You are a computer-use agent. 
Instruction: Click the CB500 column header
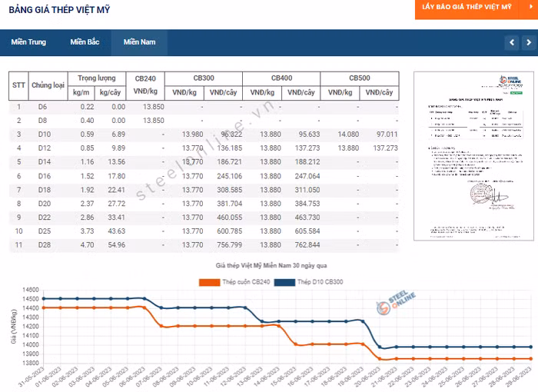[x=360, y=78]
